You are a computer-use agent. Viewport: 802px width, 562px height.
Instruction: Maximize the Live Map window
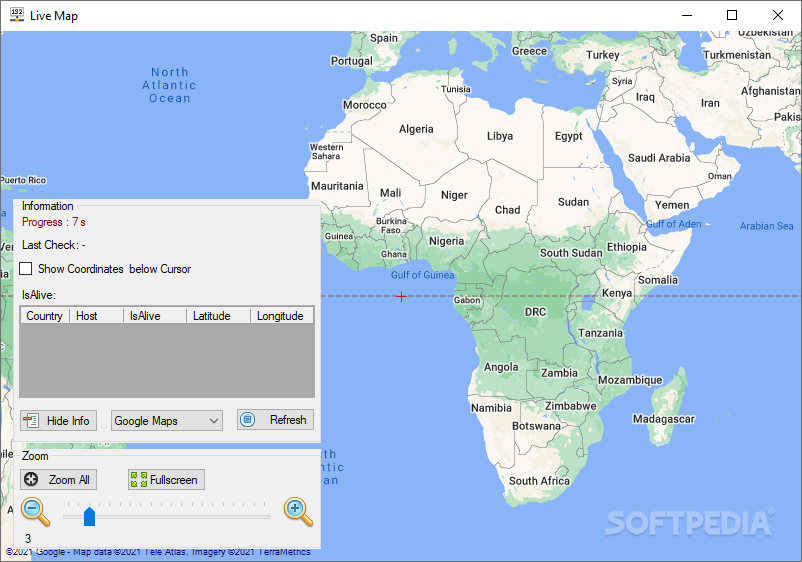pyautogui.click(x=732, y=15)
